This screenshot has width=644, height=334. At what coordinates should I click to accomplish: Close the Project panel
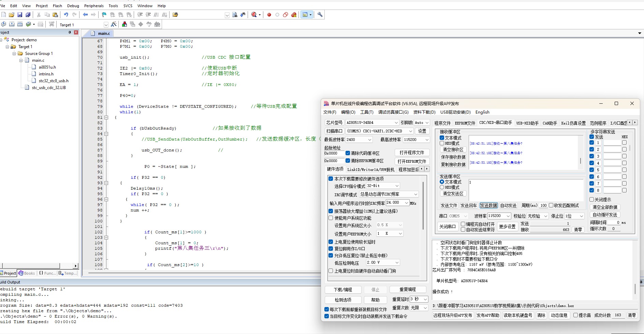(76, 32)
